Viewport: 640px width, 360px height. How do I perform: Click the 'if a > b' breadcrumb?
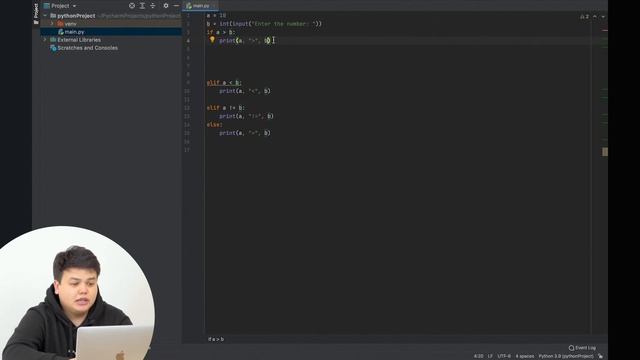click(x=216, y=339)
